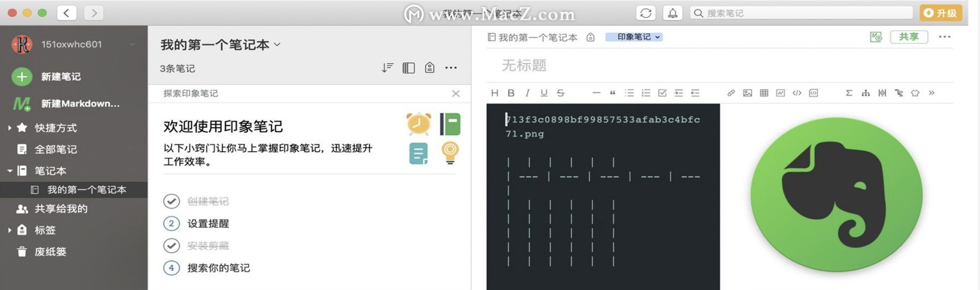Screen dimensions: 980x290
Task: Click the green notebook icon in welcome card
Action: [x=450, y=124]
